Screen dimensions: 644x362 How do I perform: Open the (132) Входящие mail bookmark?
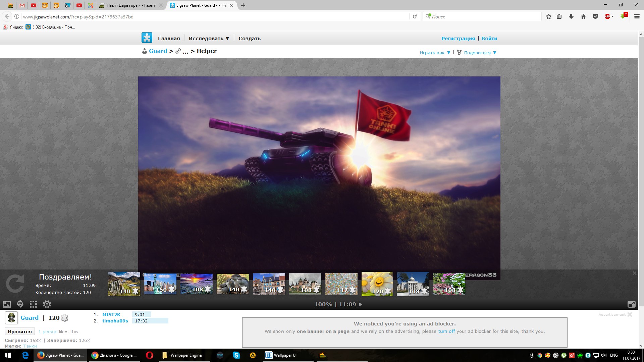pos(51,27)
